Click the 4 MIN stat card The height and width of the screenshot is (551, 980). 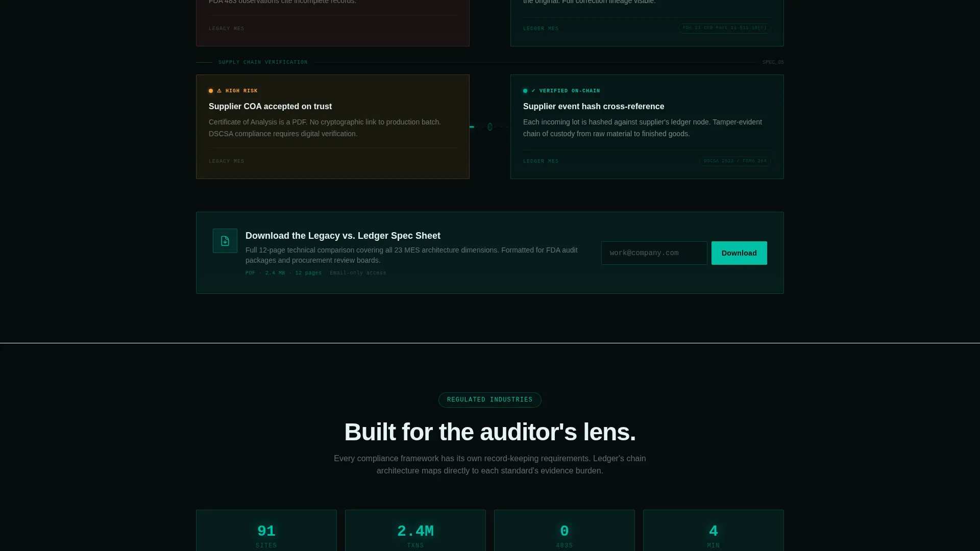click(714, 531)
